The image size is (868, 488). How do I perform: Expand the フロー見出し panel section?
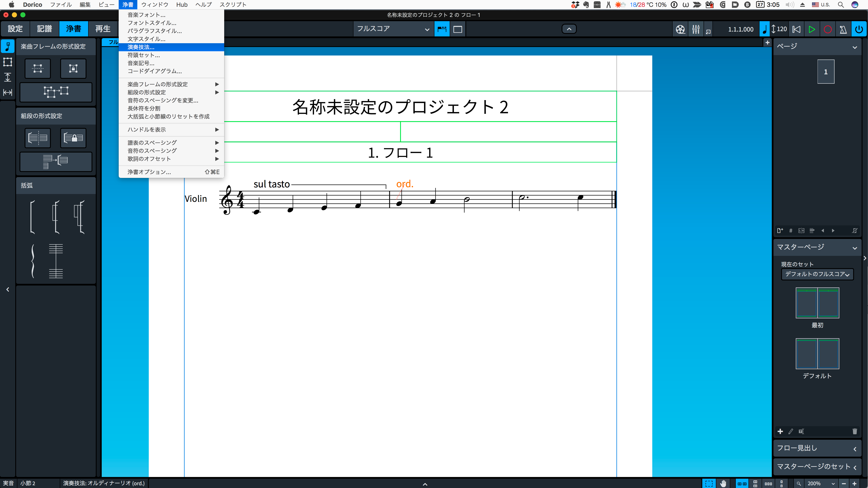click(x=817, y=448)
